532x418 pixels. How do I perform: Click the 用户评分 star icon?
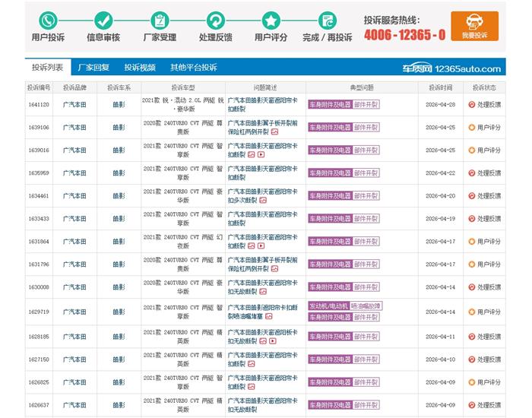(271, 21)
